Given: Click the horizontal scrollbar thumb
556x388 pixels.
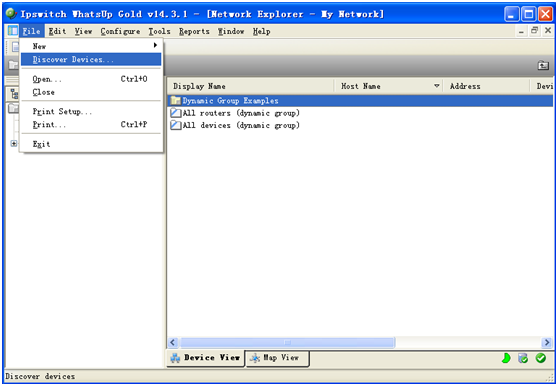Looking at the screenshot, I should tap(287, 342).
